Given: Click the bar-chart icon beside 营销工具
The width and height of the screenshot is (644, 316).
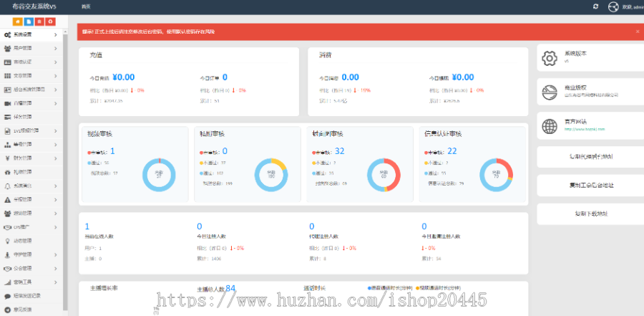Looking at the screenshot, I should [7, 282].
